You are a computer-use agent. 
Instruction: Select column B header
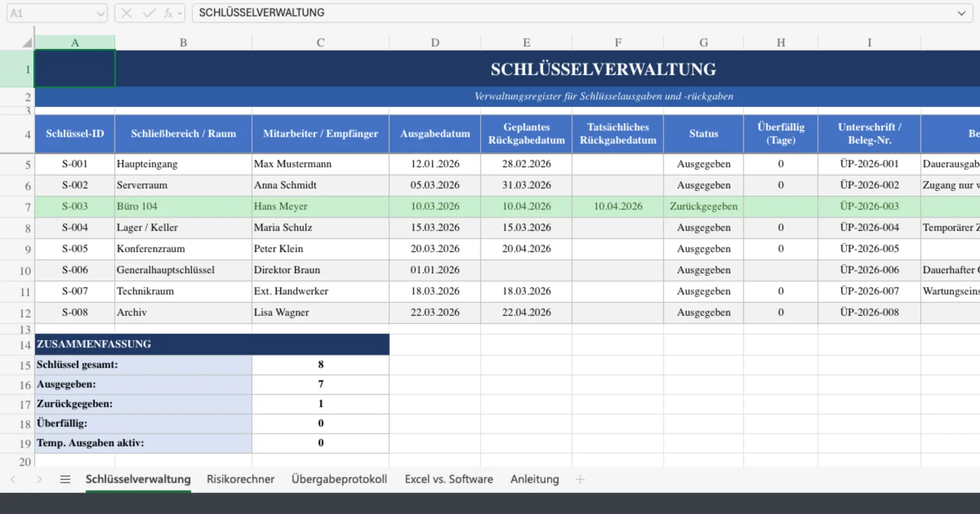[x=183, y=43]
